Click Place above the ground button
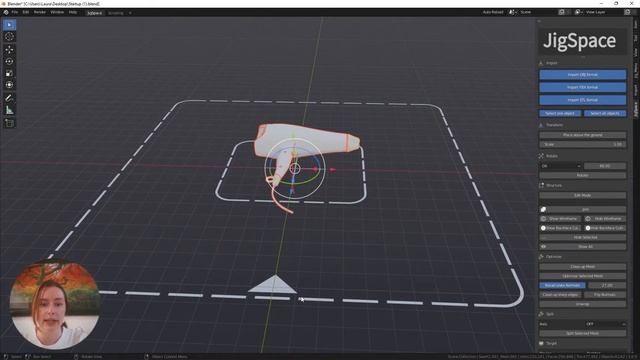 582,135
